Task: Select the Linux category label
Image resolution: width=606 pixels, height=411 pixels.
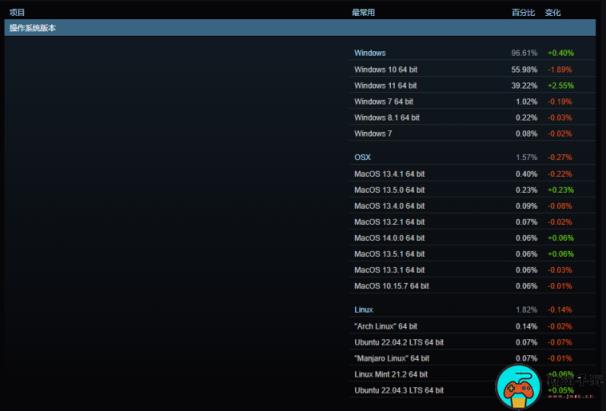Action: click(364, 310)
